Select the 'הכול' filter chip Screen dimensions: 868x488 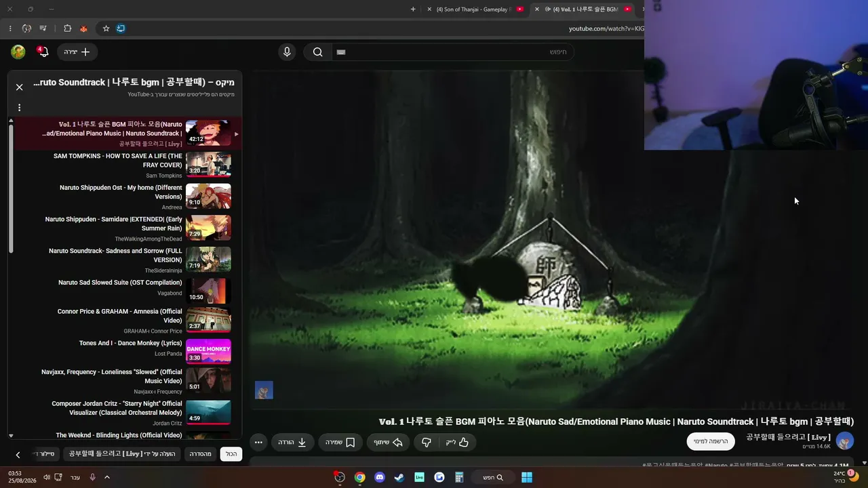point(231,454)
